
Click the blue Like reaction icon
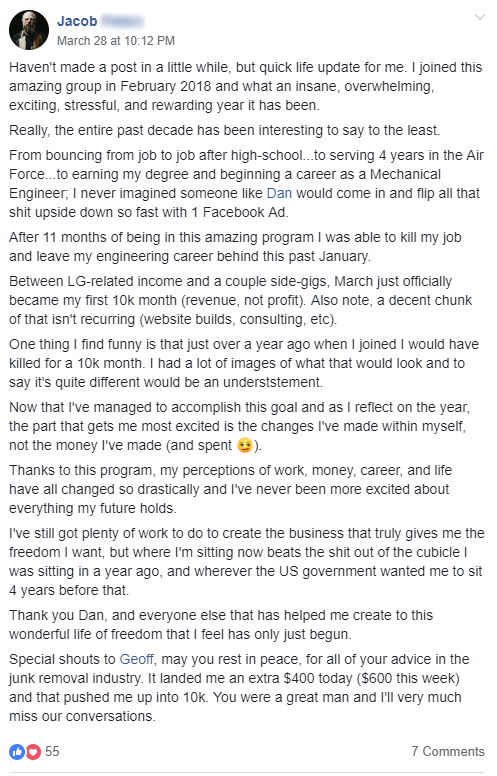tap(17, 752)
